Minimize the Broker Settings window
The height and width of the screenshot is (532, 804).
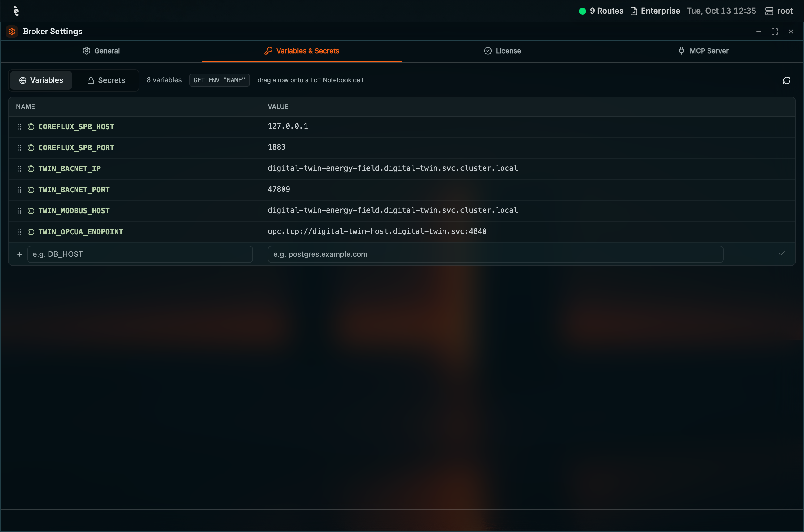[759, 32]
